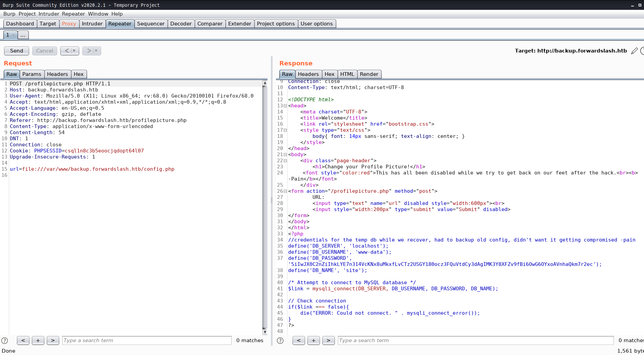Send the request
Viewport: 644px width, 355px height.
(x=17, y=51)
